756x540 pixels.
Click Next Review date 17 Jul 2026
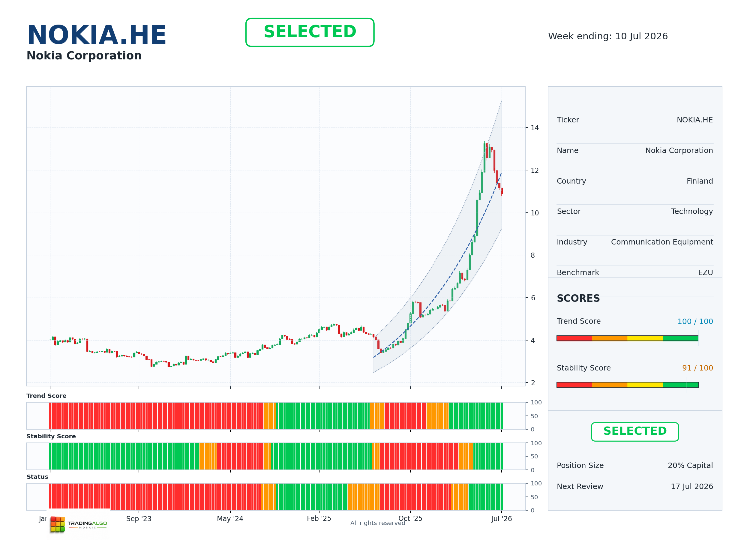[x=692, y=487]
